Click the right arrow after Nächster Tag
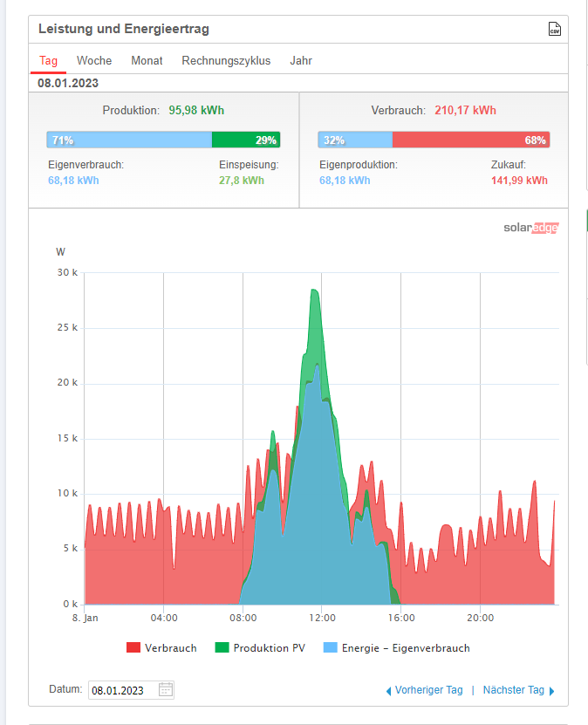588x725 pixels. [x=551, y=691]
